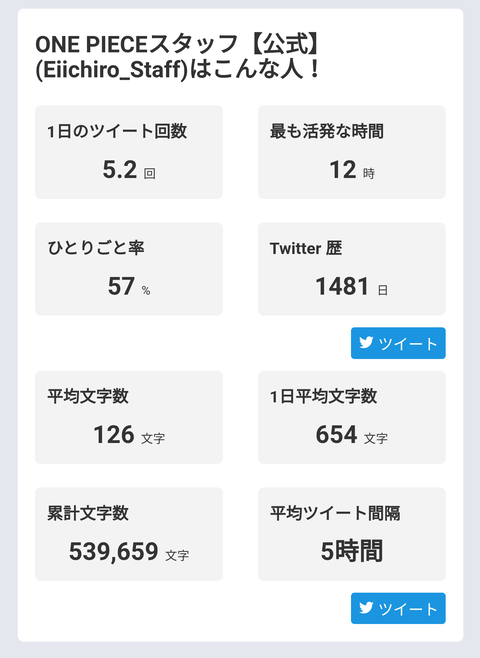Select the 平均文字数 126 文字 card
This screenshot has height=658, width=480.
pyautogui.click(x=129, y=417)
